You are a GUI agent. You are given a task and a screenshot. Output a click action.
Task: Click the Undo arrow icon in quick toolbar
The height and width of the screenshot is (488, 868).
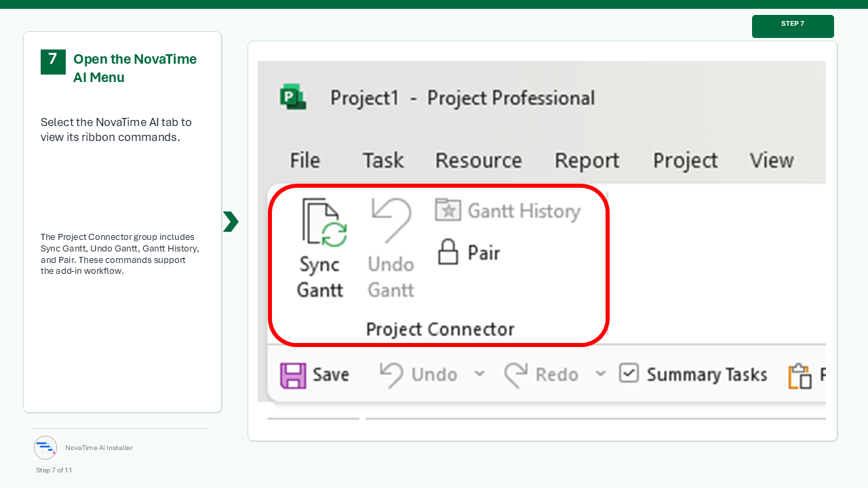pos(391,374)
